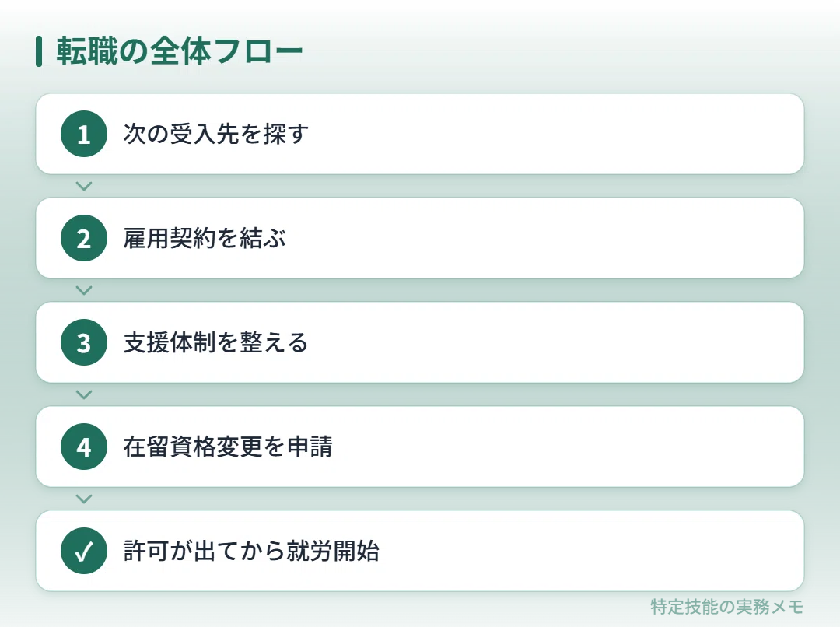This screenshot has width=840, height=627.
Task: Click empty area of final checkmark card
Action: click(x=590, y=551)
